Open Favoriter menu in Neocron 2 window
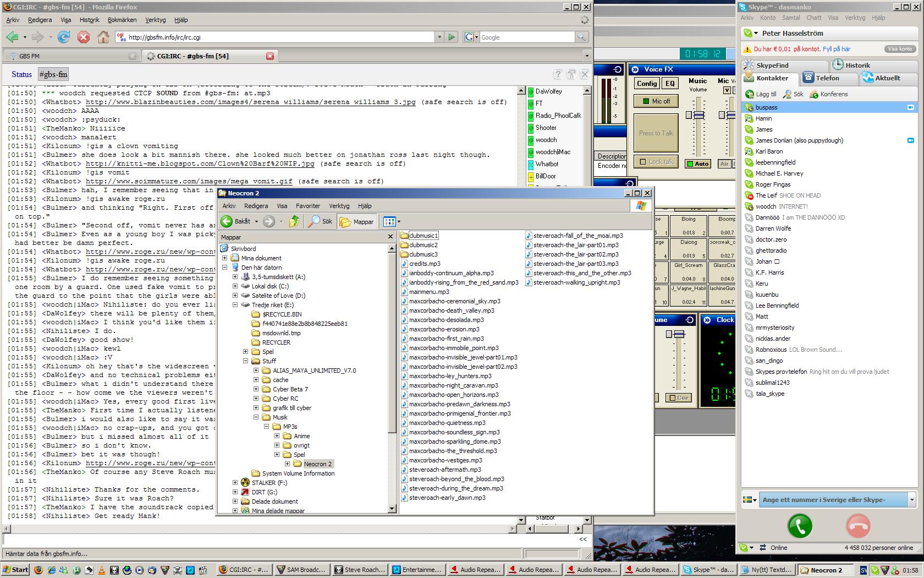924x578 pixels. pos(308,206)
